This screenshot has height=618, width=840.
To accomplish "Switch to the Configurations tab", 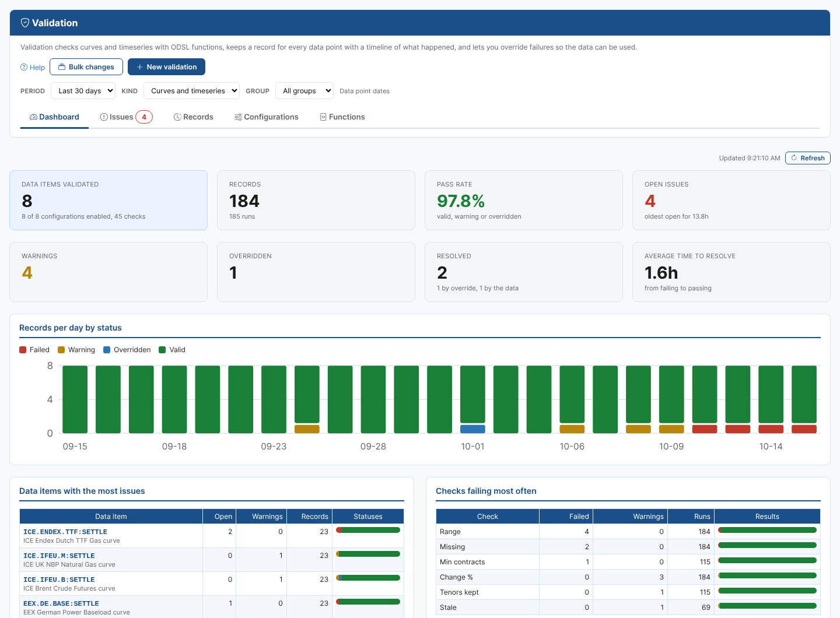I will point(267,117).
